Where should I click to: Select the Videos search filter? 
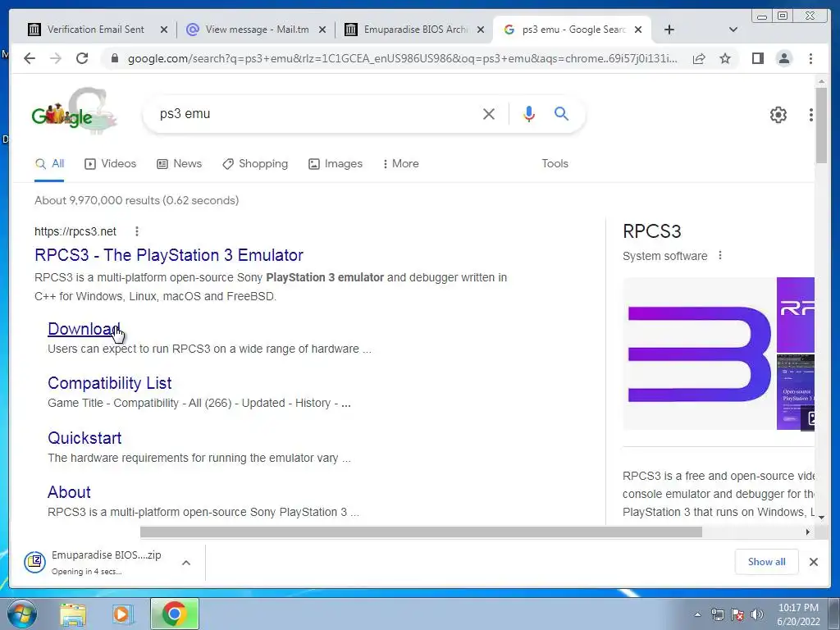click(x=111, y=163)
